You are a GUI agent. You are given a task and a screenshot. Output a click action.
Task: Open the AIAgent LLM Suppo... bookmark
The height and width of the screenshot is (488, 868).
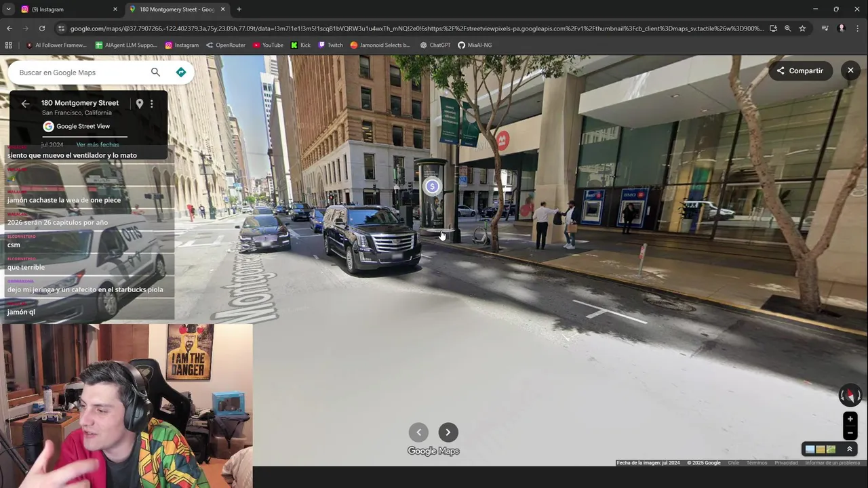point(126,45)
